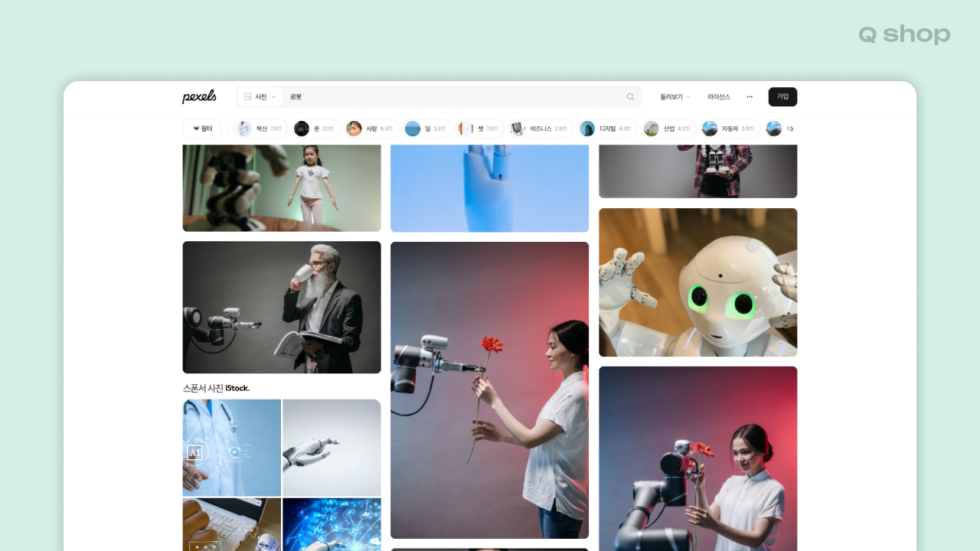Select the 산업 category chip

point(669,129)
